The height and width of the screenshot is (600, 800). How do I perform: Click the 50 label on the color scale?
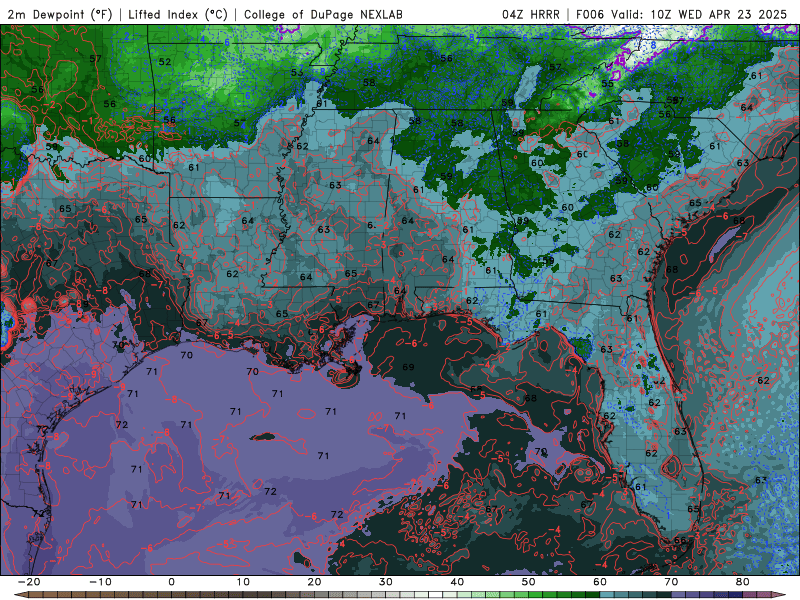tap(529, 582)
